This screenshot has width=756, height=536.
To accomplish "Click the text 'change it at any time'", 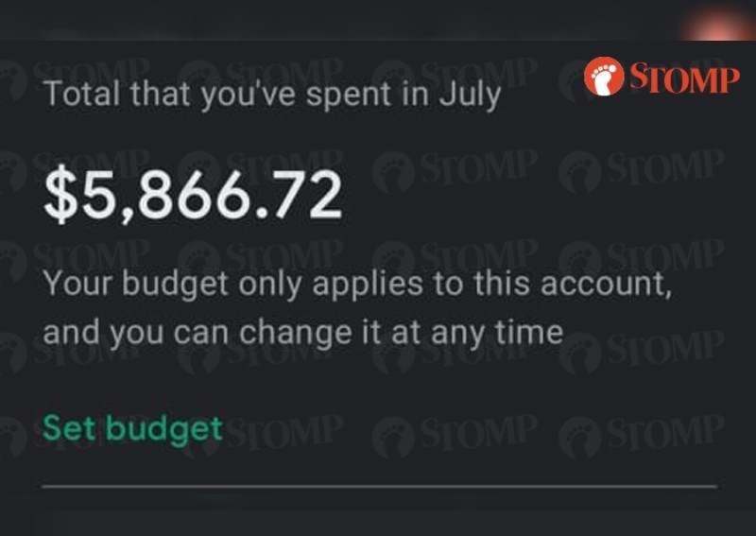I will (401, 333).
